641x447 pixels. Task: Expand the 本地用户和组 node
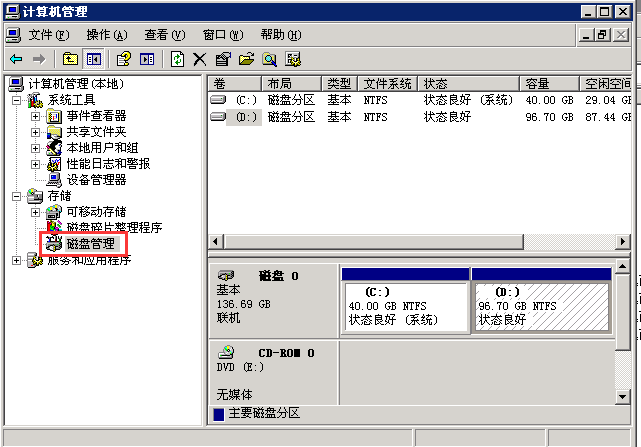pyautogui.click(x=36, y=148)
